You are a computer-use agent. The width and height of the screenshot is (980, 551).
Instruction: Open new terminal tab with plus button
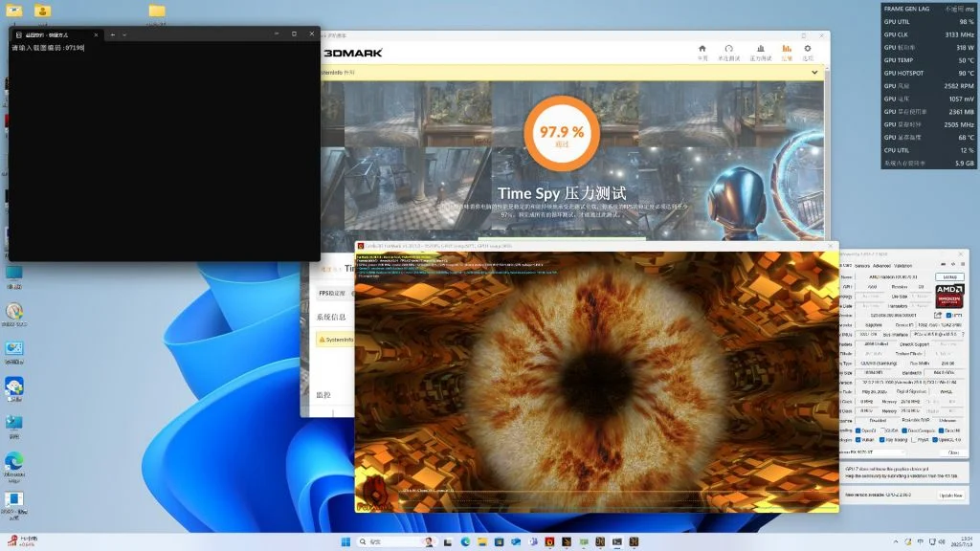coord(113,35)
